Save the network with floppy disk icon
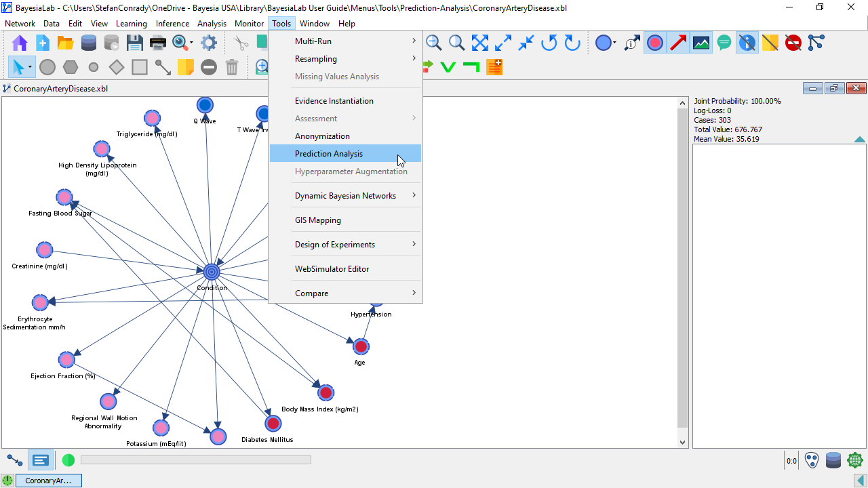 click(x=134, y=43)
